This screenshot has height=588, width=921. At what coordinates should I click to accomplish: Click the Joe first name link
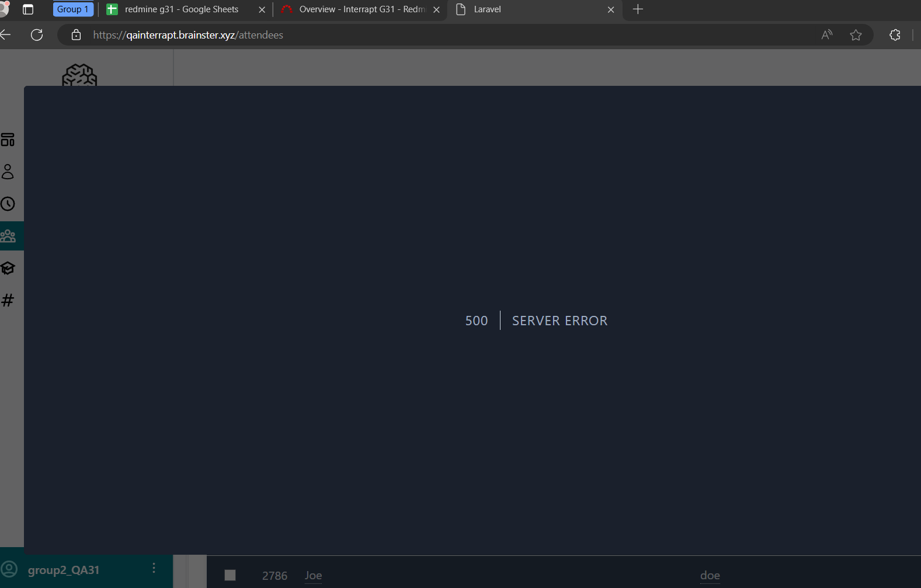(313, 576)
